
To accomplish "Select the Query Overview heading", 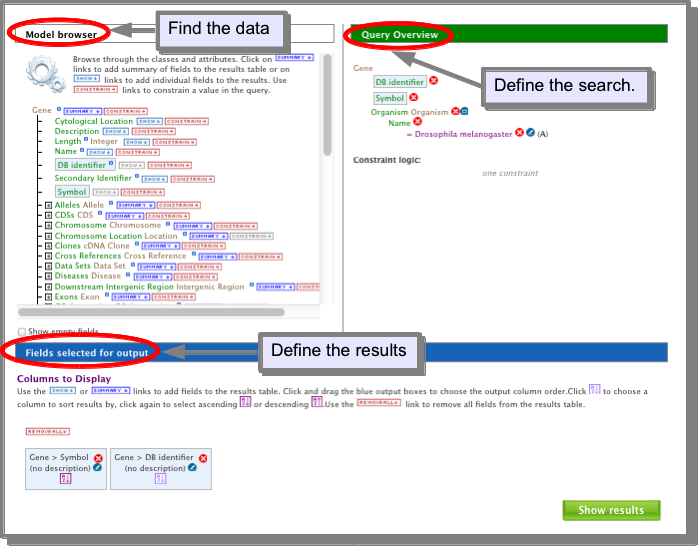I will 399,35.
